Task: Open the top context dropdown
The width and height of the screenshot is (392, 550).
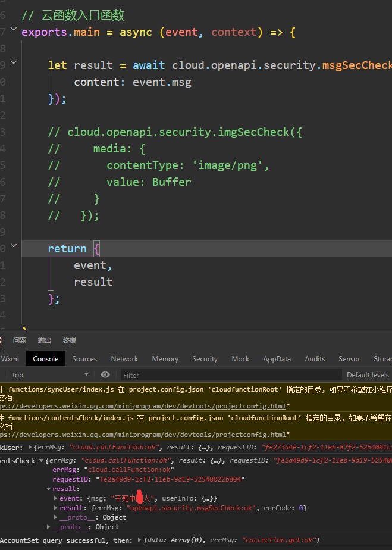Action: [49, 374]
